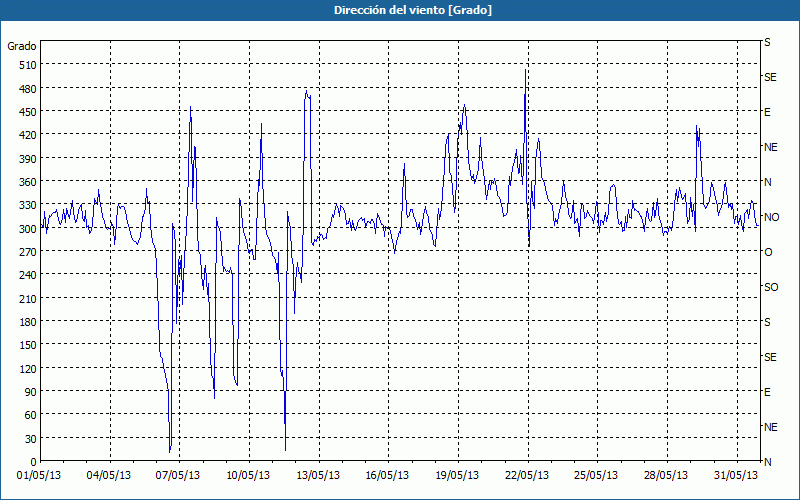Select the 'Grado' unit label on the left axis
The image size is (800, 500).
coord(22,46)
